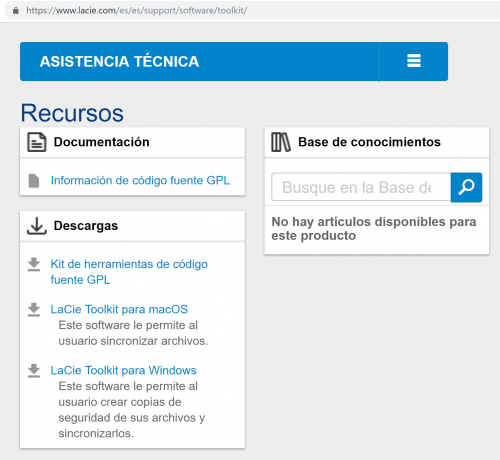Select the ASISTENCIA TÉCNICA header title
The image size is (500, 460).
point(119,62)
